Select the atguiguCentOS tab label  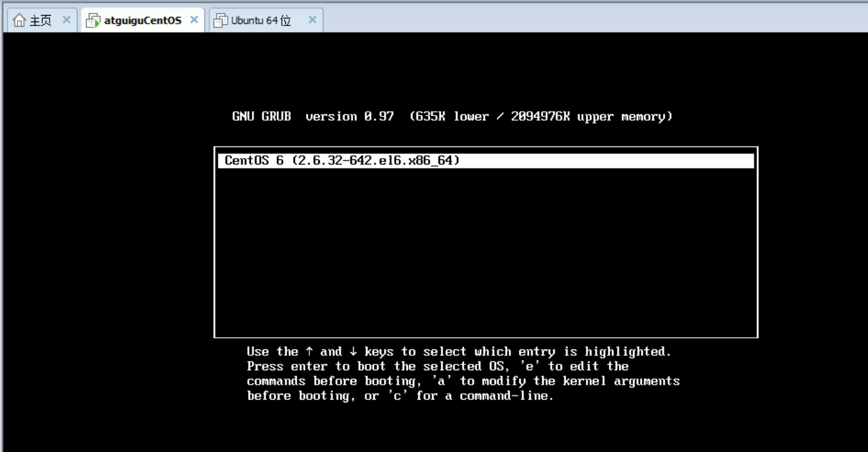tap(143, 20)
